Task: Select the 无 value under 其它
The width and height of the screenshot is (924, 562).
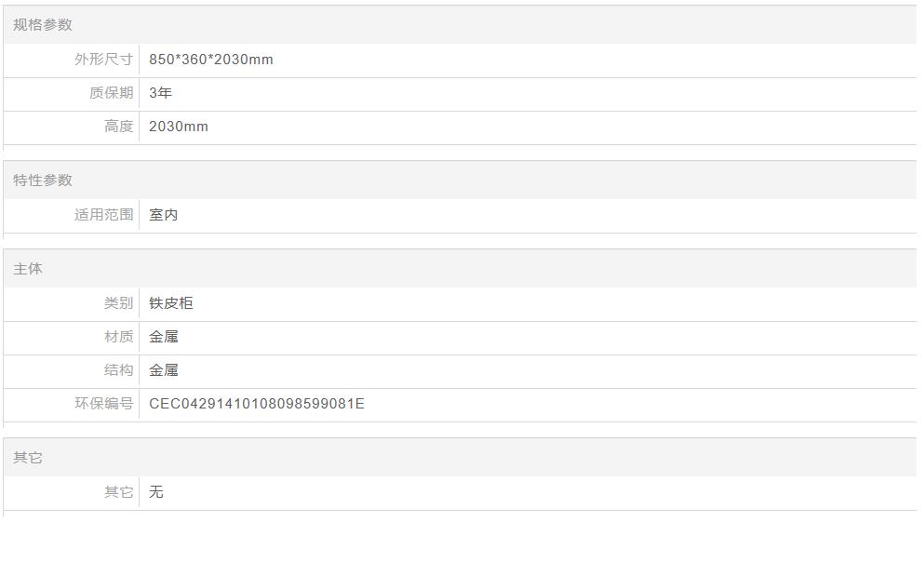Action: [156, 492]
